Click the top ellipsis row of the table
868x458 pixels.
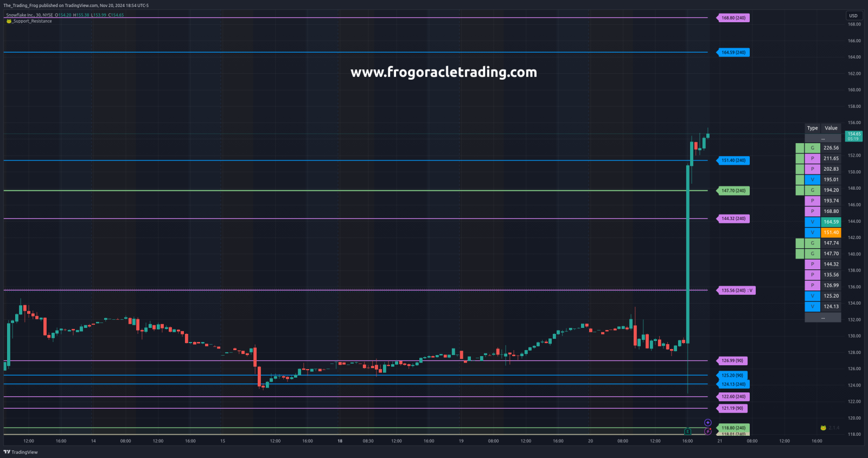point(823,139)
